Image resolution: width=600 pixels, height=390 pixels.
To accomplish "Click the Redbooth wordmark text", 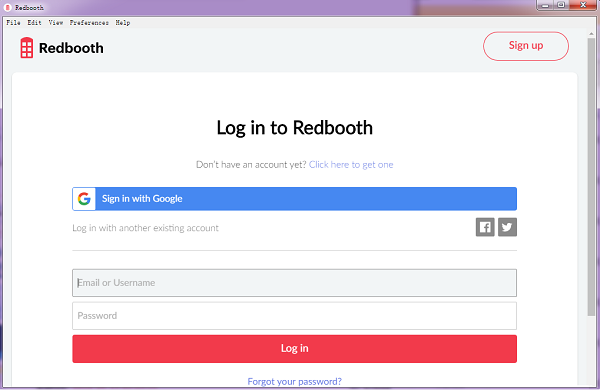I will 71,48.
